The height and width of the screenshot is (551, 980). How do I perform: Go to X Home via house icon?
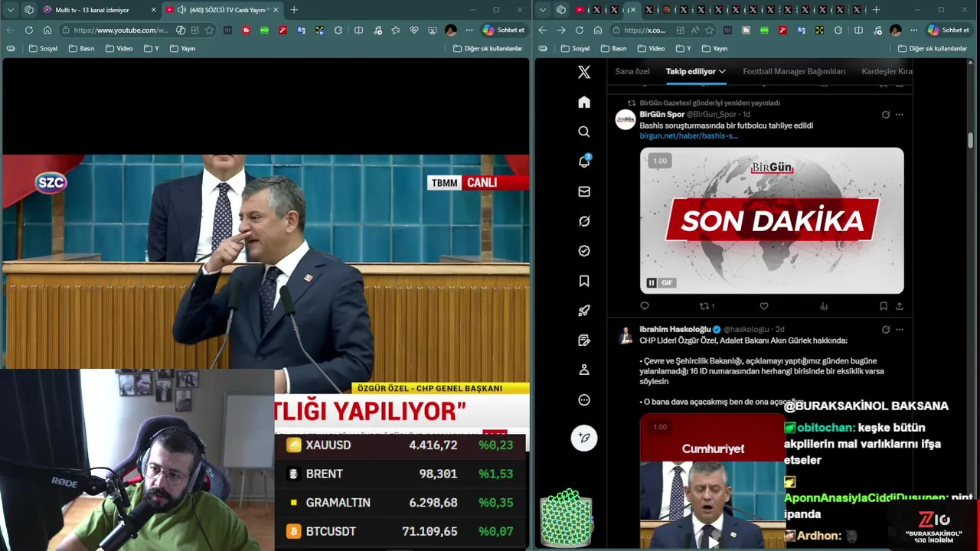[x=584, y=103]
